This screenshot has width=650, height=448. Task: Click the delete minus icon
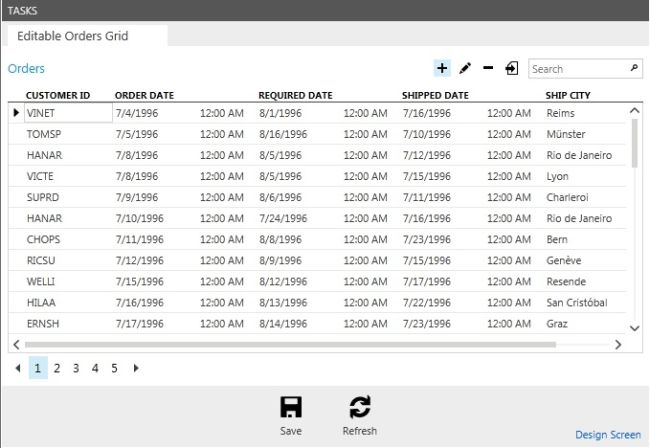pyautogui.click(x=488, y=68)
